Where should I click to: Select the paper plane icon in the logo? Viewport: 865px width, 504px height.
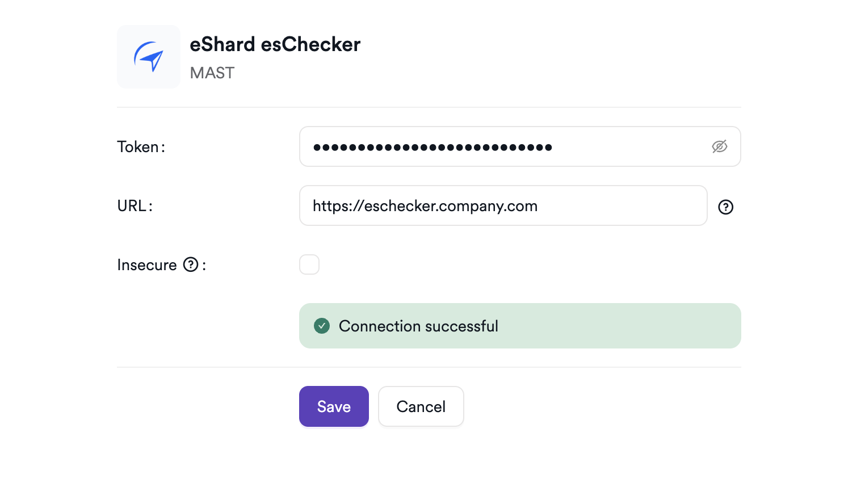[149, 57]
